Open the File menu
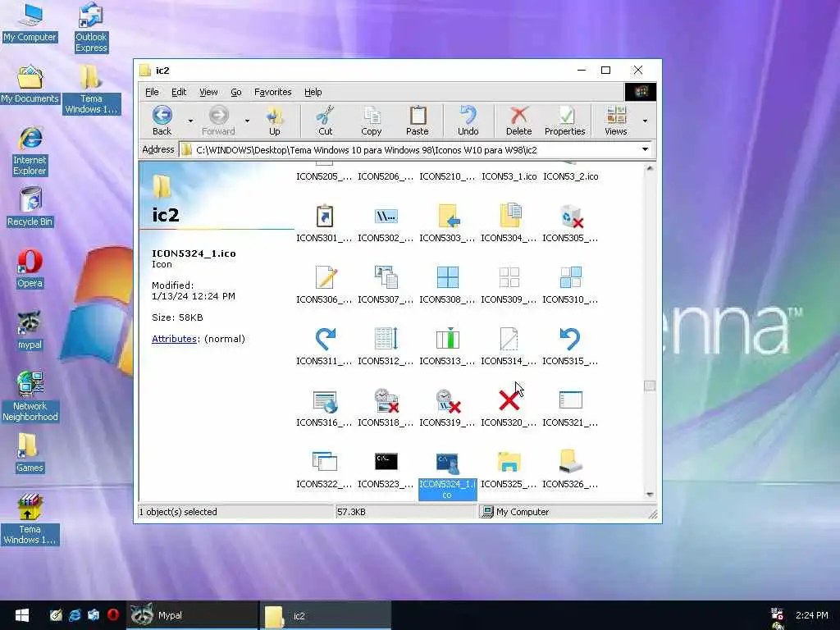 point(152,92)
